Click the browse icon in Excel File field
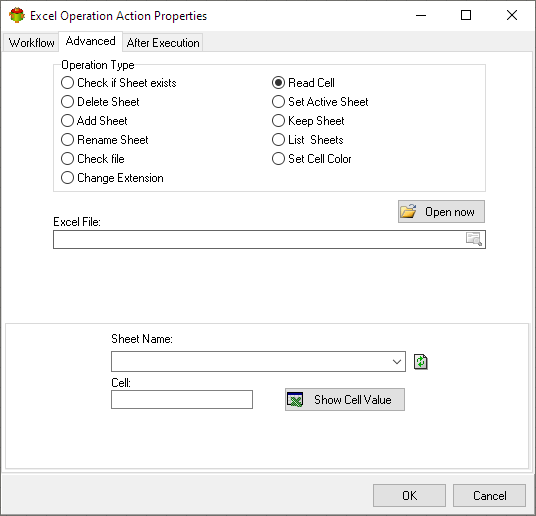The image size is (536, 516). tap(474, 239)
